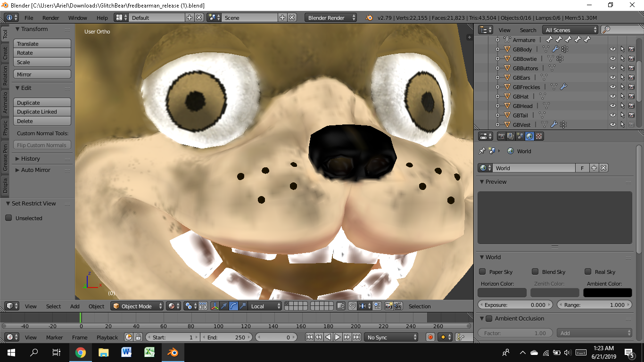Click the Translate button
Image resolution: width=644 pixels, height=362 pixels.
(x=42, y=43)
